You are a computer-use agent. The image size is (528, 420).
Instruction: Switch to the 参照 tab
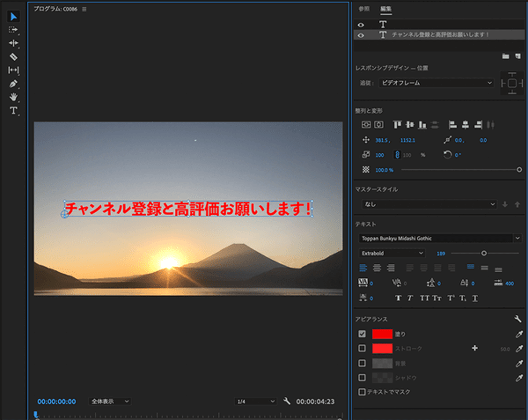pyautogui.click(x=364, y=9)
